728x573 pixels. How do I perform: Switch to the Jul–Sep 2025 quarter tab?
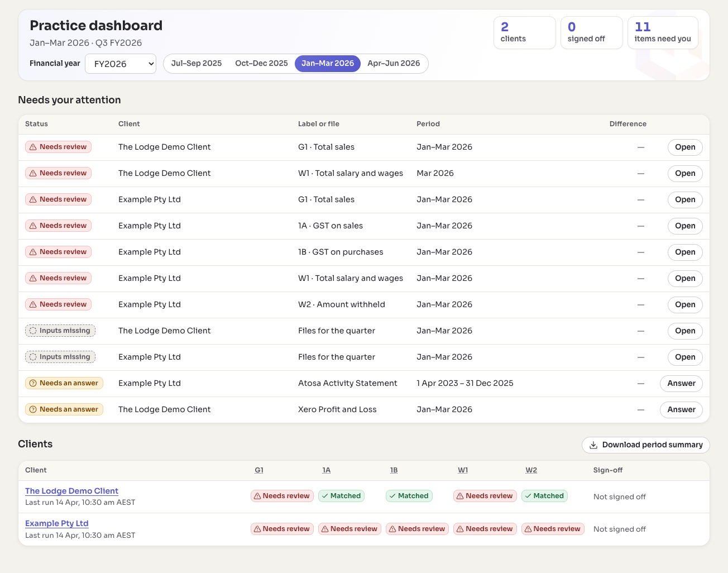[x=197, y=63]
